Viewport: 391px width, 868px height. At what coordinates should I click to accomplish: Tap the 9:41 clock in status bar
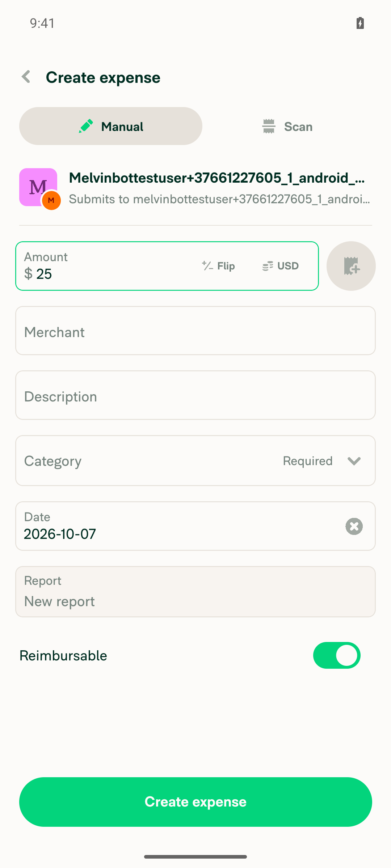(42, 23)
